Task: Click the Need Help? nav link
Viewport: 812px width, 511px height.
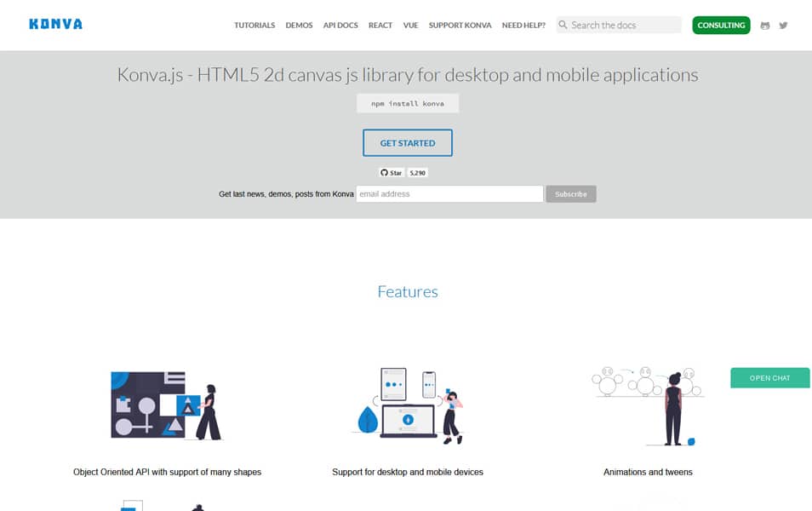Action: [523, 25]
